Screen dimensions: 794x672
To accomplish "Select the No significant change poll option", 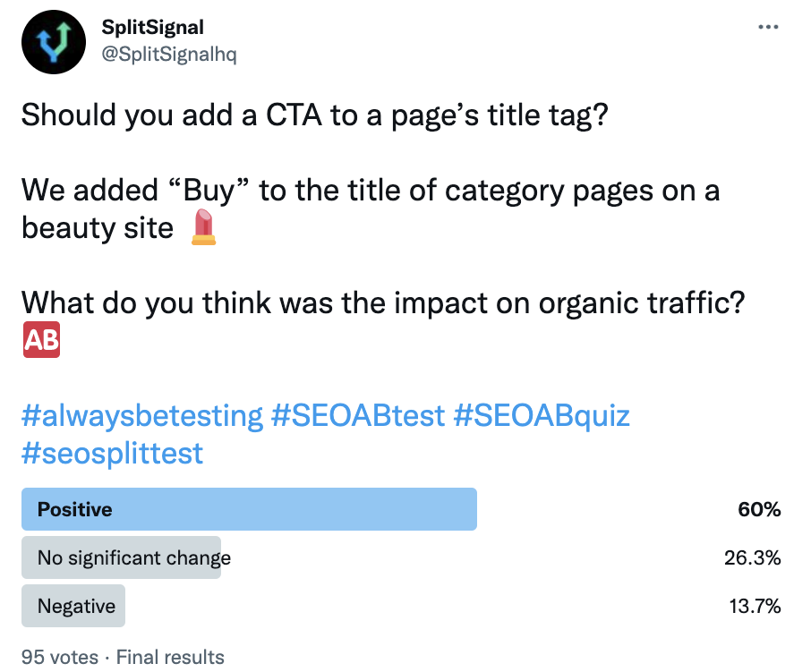I will (134, 558).
